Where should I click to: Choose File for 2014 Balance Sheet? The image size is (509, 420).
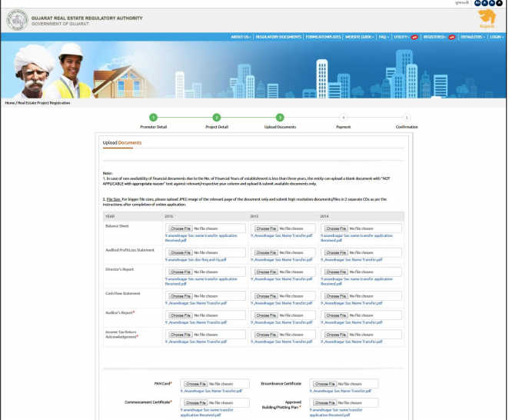click(x=336, y=228)
